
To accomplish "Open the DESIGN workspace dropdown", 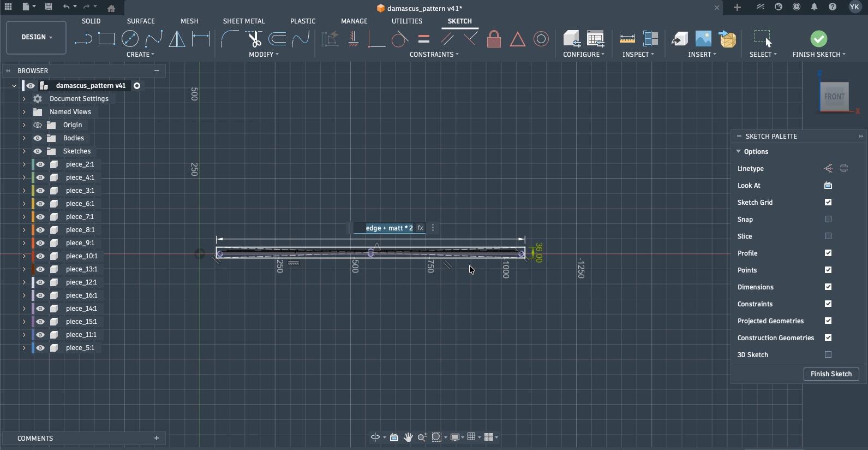I will (37, 37).
